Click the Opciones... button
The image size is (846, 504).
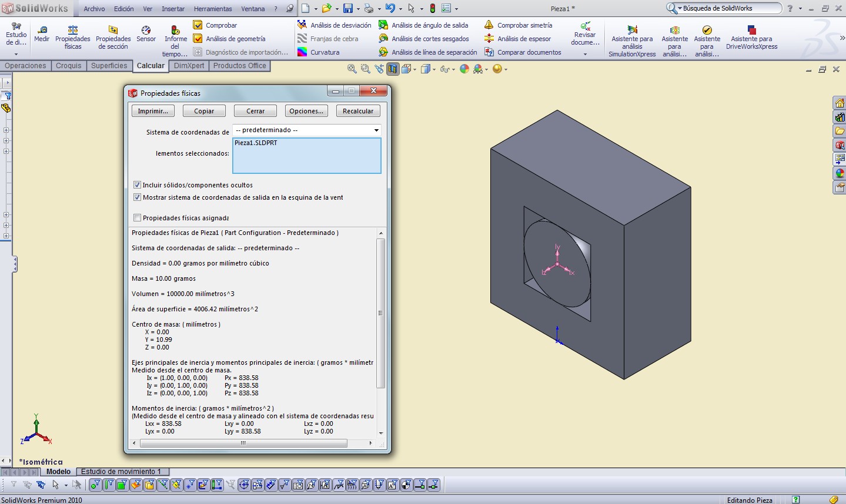[306, 111]
